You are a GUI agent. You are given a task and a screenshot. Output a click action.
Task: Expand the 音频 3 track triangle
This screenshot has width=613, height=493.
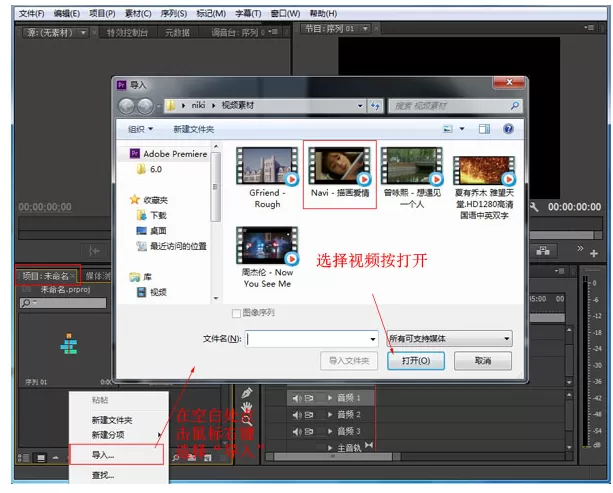pyautogui.click(x=330, y=431)
